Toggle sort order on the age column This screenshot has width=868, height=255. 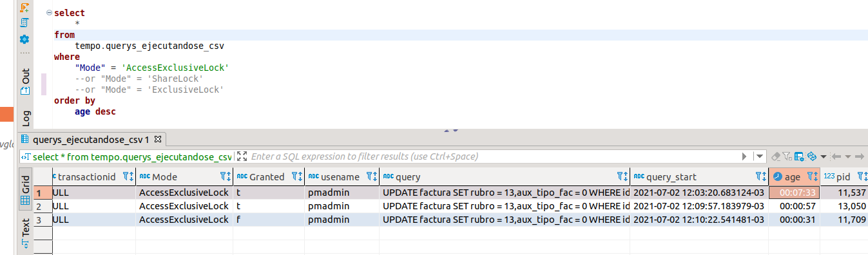[x=816, y=176]
